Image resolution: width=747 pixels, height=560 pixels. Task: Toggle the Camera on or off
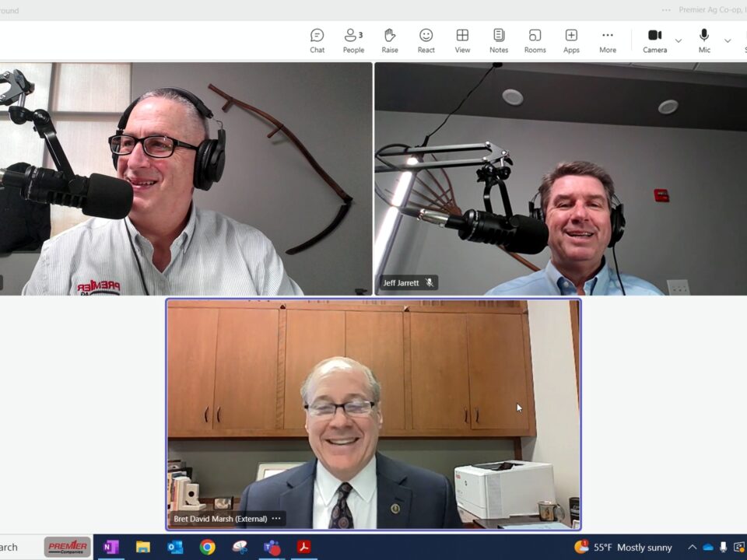(654, 40)
